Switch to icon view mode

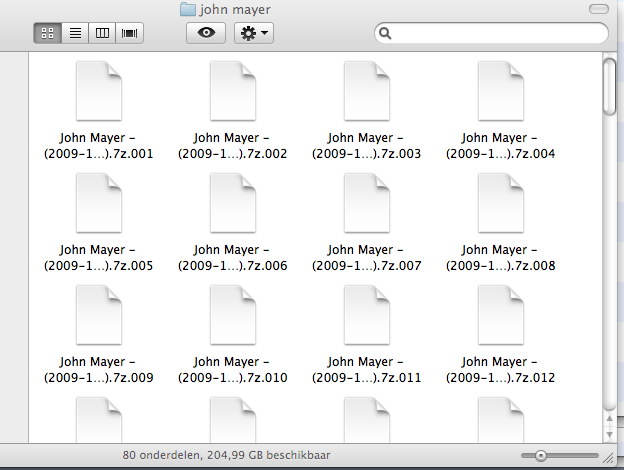click(x=47, y=33)
